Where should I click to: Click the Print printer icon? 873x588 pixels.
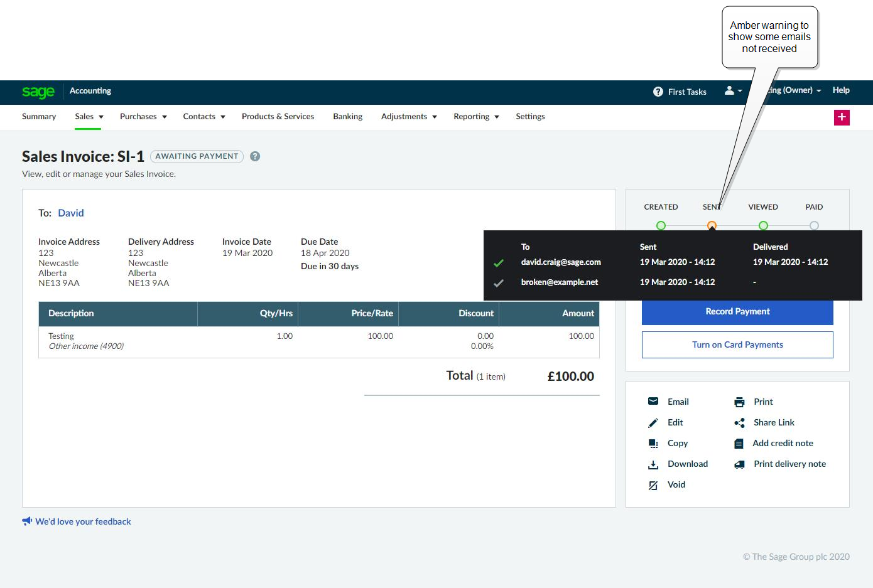[739, 402]
